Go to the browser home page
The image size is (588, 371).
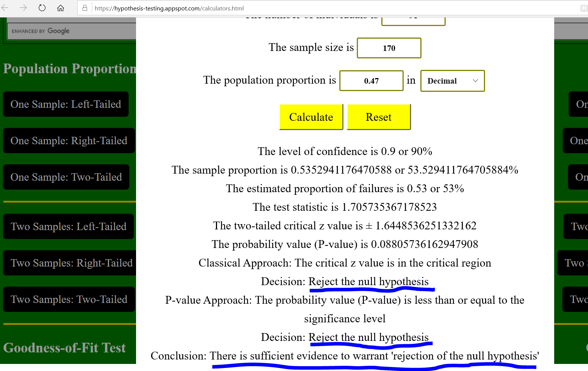[61, 8]
